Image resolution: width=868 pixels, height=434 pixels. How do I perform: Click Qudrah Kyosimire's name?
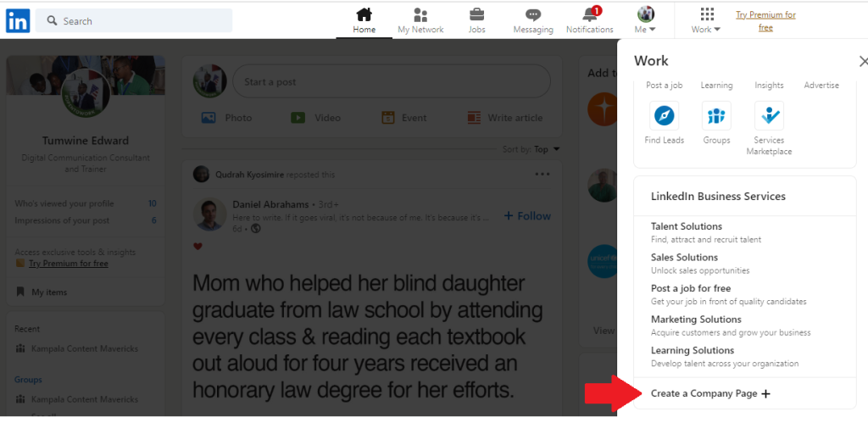pos(250,175)
